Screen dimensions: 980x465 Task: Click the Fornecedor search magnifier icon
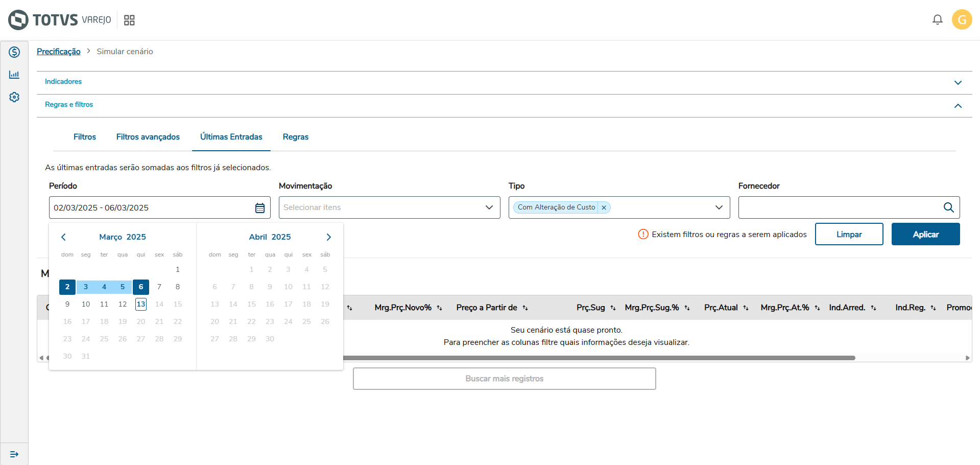click(948, 207)
